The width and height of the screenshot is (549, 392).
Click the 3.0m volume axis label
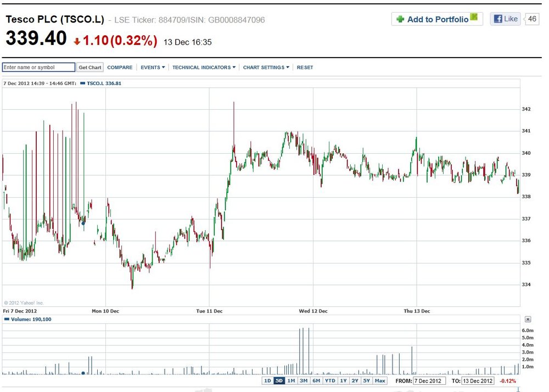click(528, 352)
